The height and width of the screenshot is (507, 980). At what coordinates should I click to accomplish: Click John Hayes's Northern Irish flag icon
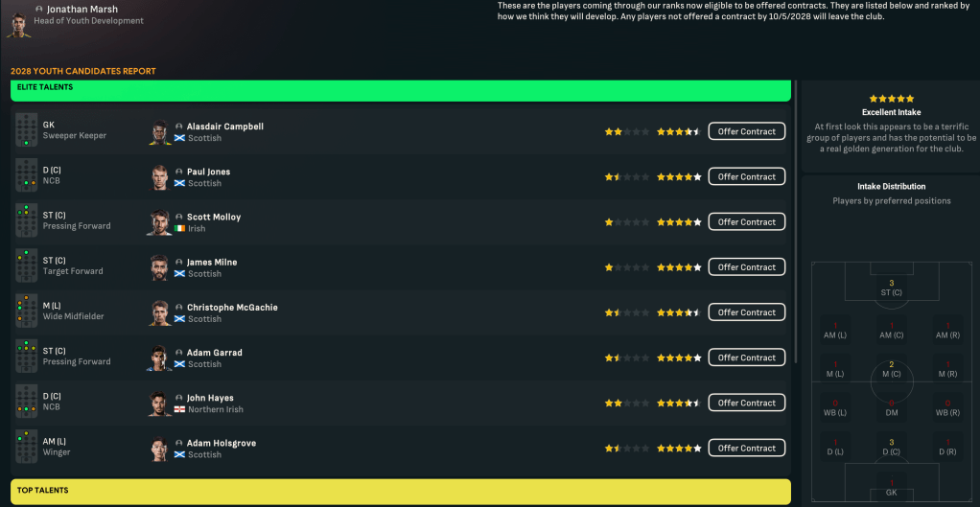(179, 409)
